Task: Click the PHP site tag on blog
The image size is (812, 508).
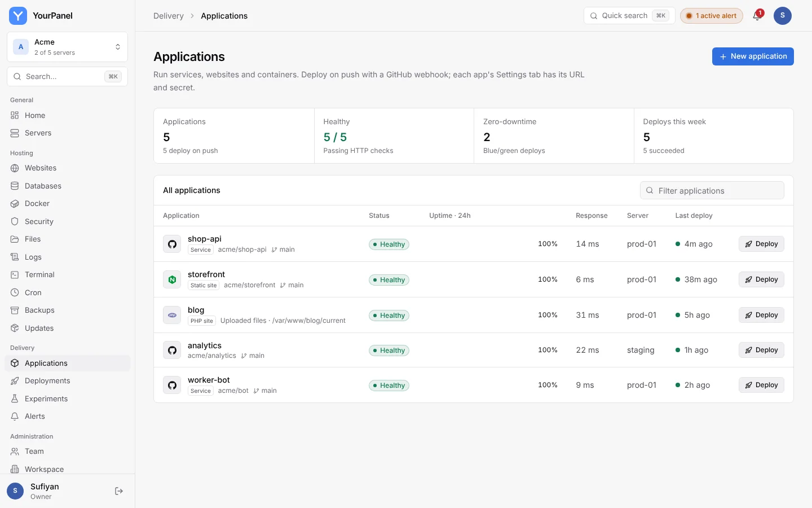Action: tap(201, 321)
